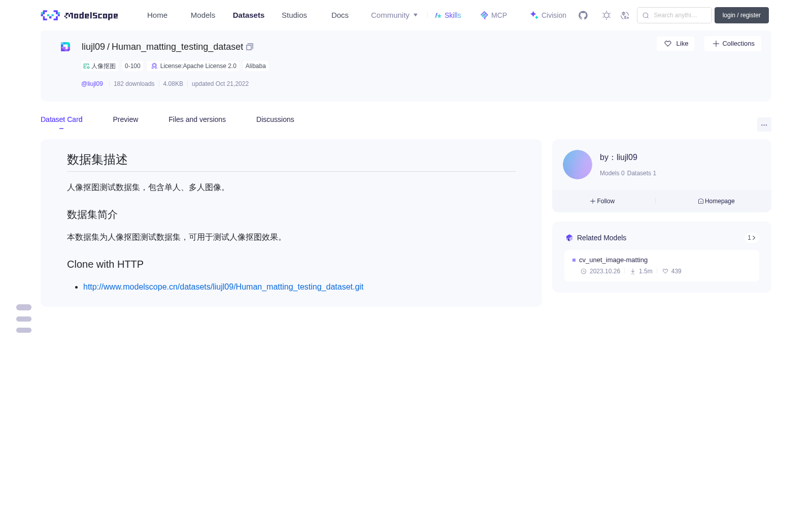Click the Skills icon in navbar
812x508 pixels.
[438, 15]
